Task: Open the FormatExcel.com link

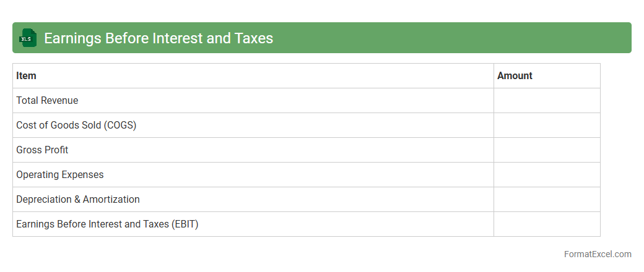Action: click(x=598, y=254)
